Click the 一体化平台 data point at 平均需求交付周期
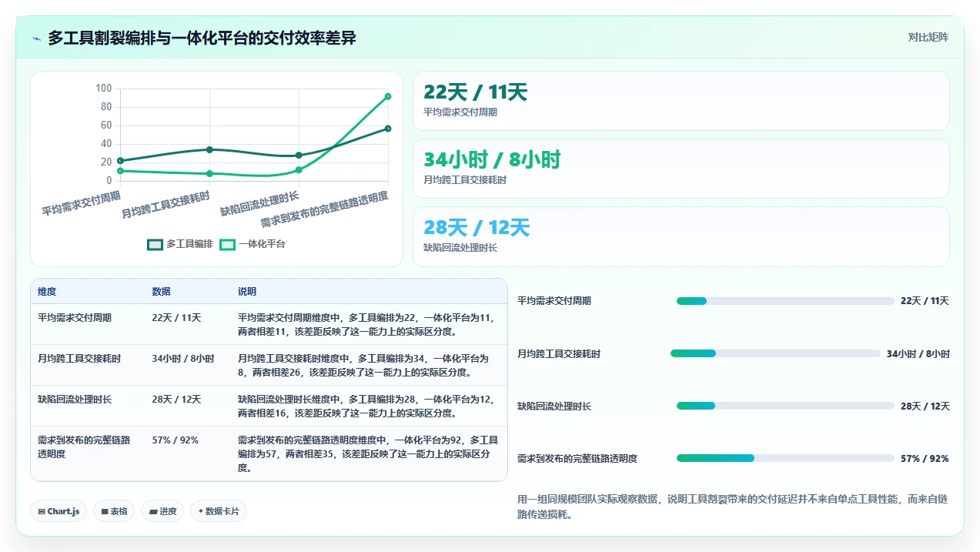 pyautogui.click(x=120, y=171)
